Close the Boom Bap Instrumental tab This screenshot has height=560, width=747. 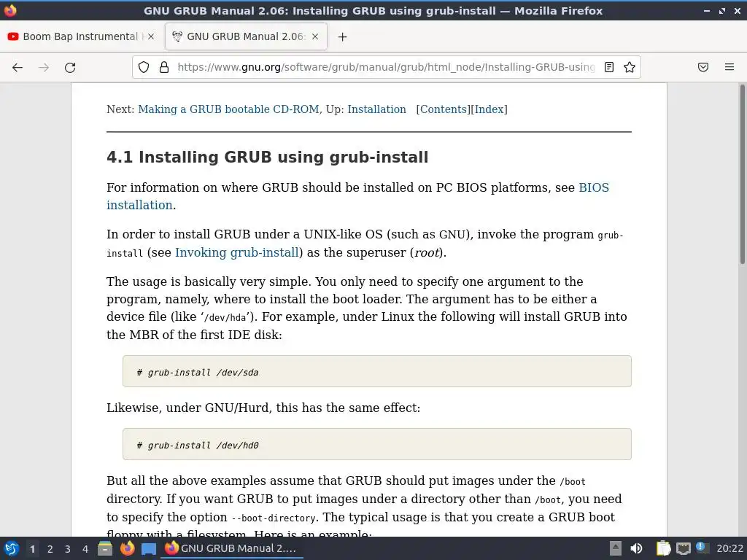[151, 36]
